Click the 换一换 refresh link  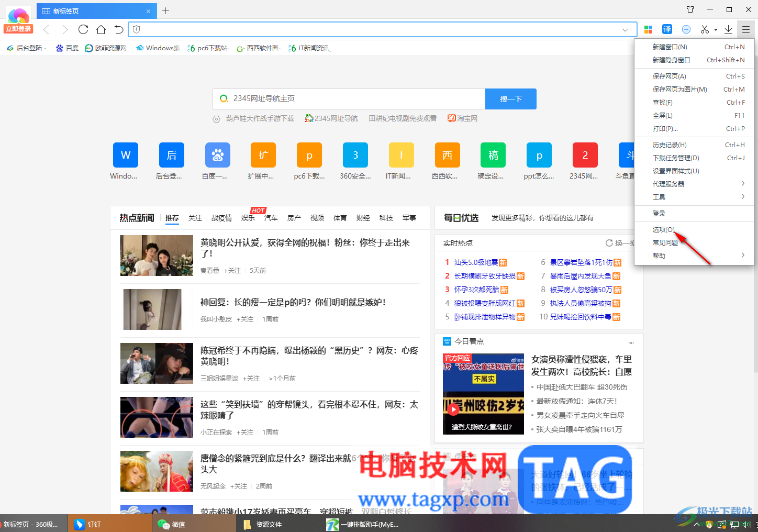point(623,242)
